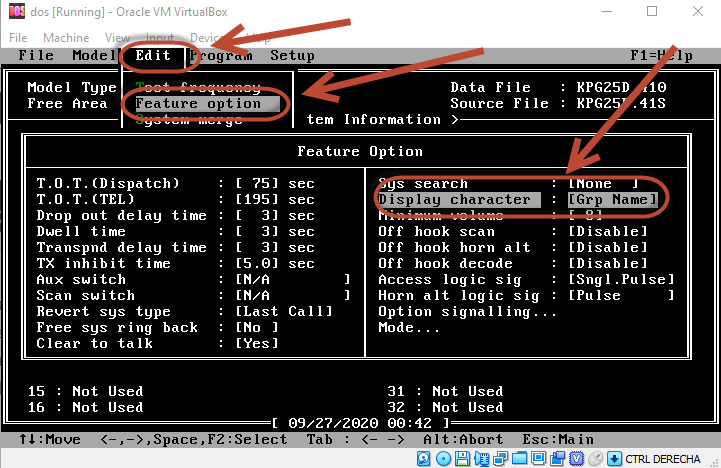Open the Option signalling submenu entry
This screenshot has width=721, height=468.
tap(467, 312)
